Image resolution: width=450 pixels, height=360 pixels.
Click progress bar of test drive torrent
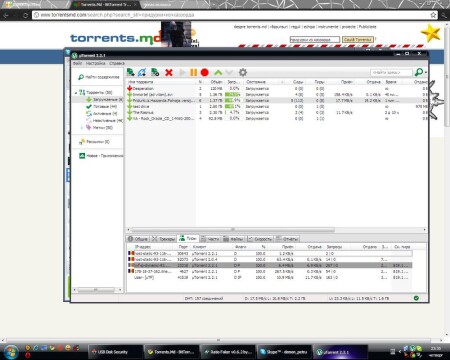tap(233, 107)
